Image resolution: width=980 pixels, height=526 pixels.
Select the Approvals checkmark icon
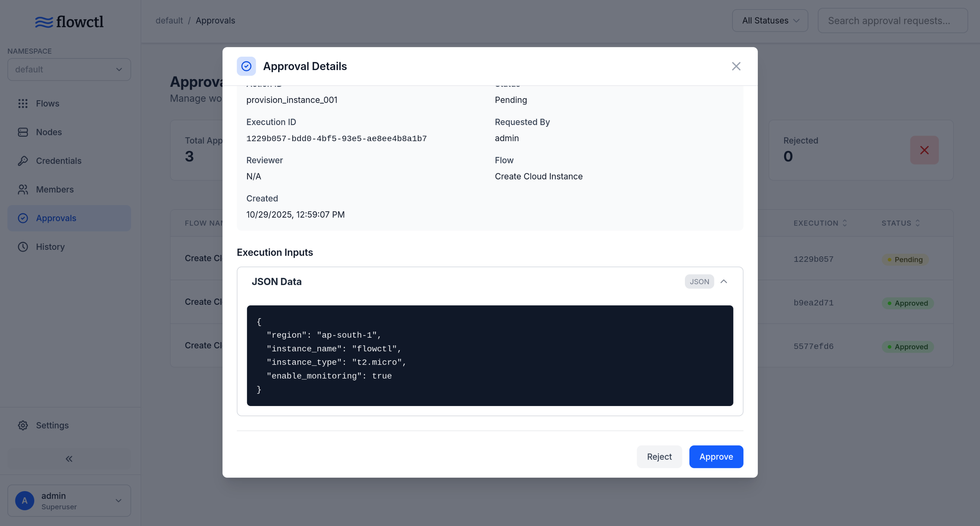pyautogui.click(x=23, y=218)
